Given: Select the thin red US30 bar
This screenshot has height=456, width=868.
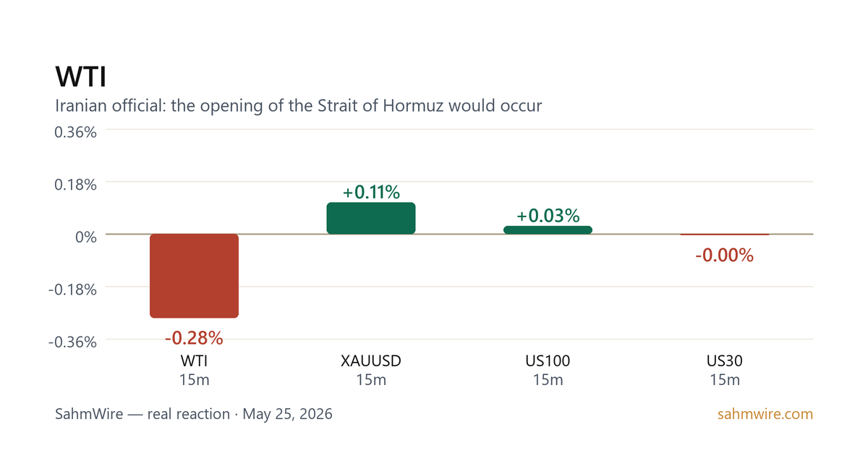Looking at the screenshot, I should click(725, 235).
